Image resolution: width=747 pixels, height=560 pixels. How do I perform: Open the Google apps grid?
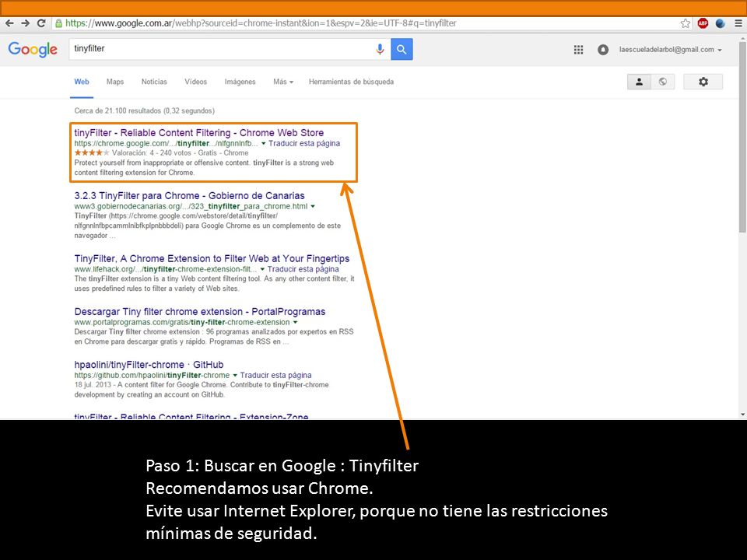click(x=578, y=50)
